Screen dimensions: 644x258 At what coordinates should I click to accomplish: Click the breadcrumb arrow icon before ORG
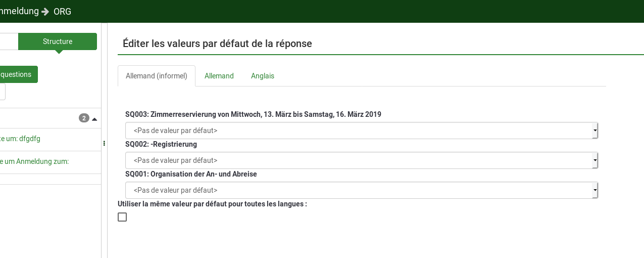(x=45, y=11)
